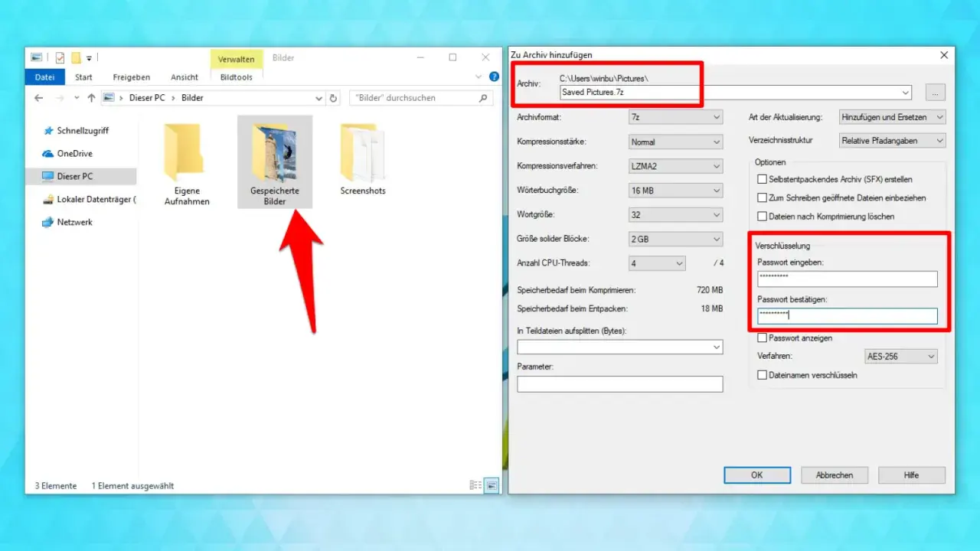Select Lokaler Datenträger in navigation pane
980x551 pixels.
coord(89,199)
